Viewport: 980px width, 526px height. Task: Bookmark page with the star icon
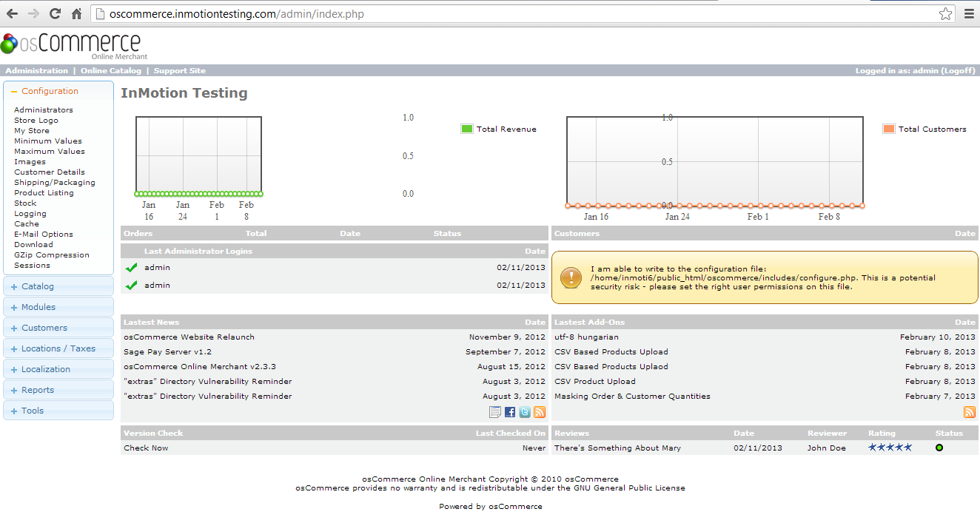tap(945, 14)
